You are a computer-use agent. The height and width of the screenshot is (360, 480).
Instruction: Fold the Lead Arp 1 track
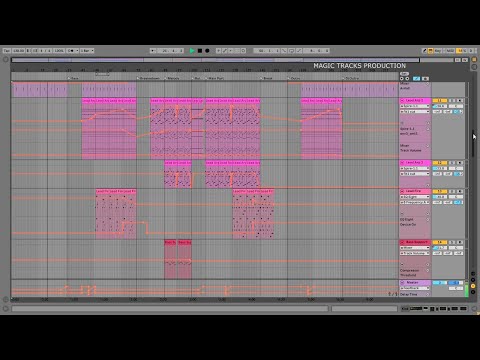(402, 100)
